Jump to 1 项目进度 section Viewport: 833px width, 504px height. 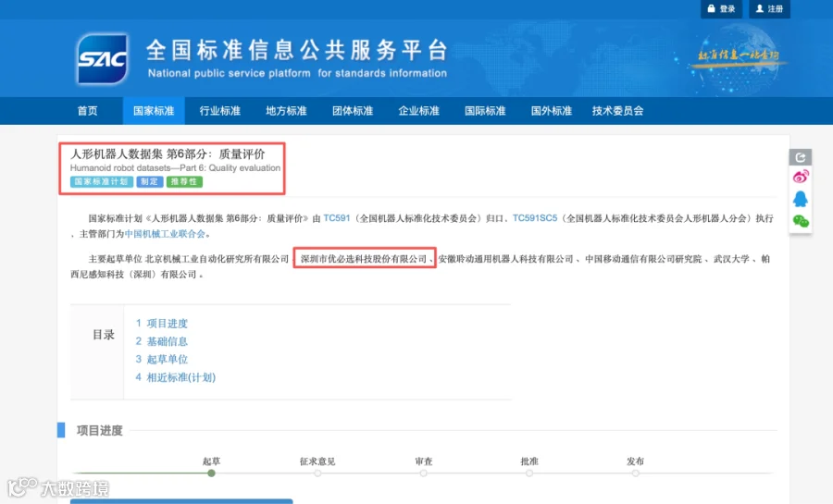pos(161,323)
